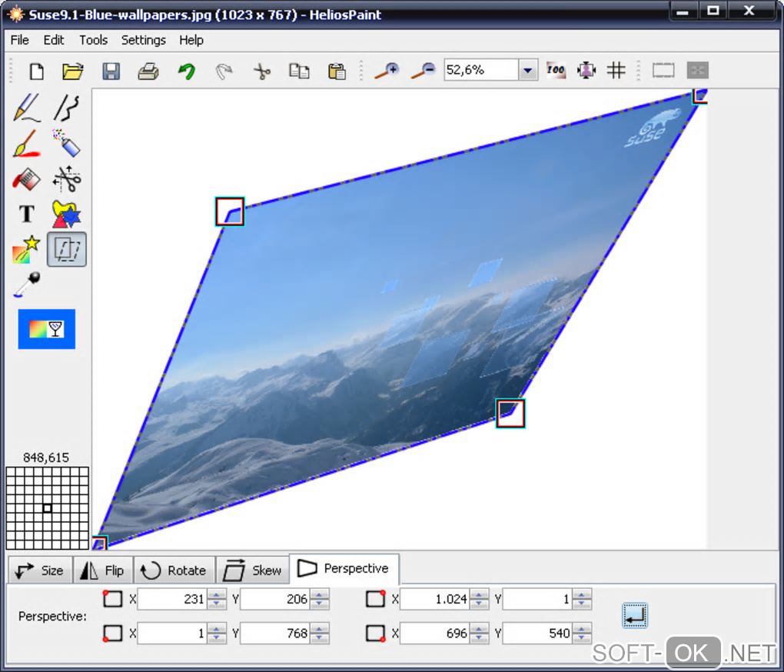Open the blue fill color swatch
The width and height of the screenshot is (784, 672).
click(x=46, y=329)
